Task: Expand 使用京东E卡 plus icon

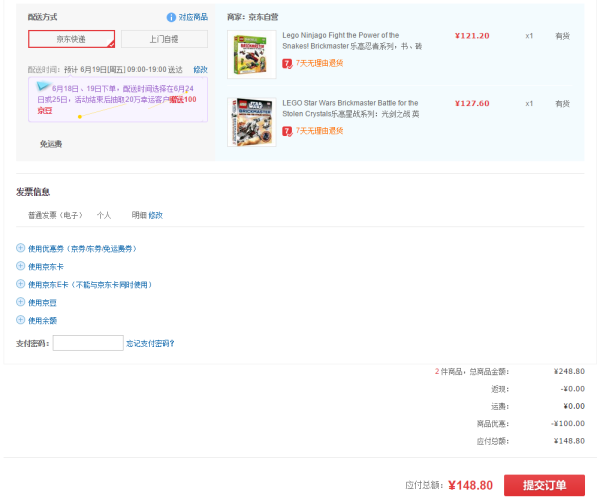Action: click(x=20, y=284)
